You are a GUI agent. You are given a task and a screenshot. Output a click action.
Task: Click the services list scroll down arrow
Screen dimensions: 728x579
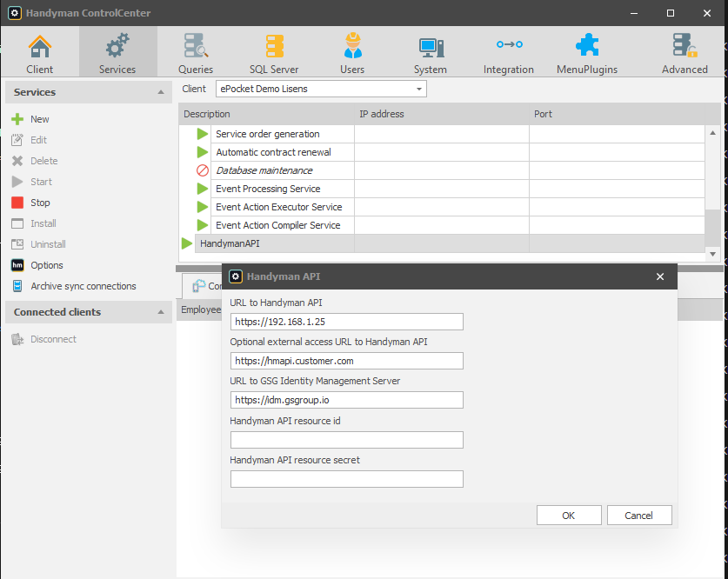712,254
